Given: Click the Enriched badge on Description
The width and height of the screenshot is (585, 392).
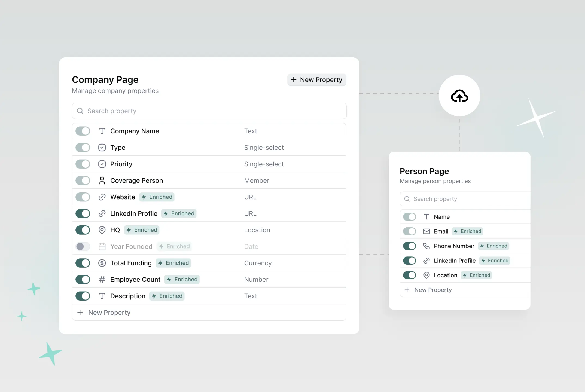Looking at the screenshot, I should [167, 296].
